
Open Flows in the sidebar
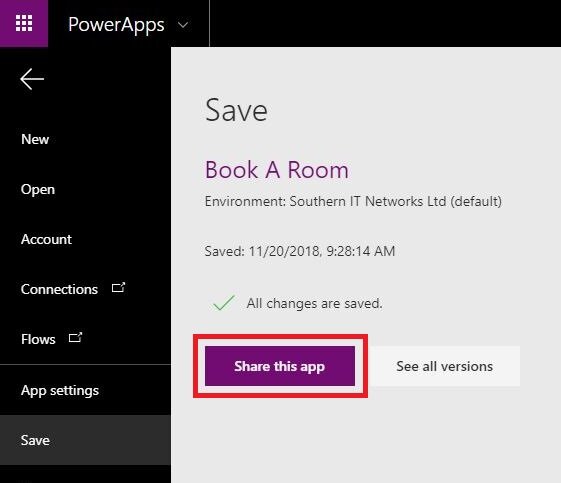tap(38, 339)
